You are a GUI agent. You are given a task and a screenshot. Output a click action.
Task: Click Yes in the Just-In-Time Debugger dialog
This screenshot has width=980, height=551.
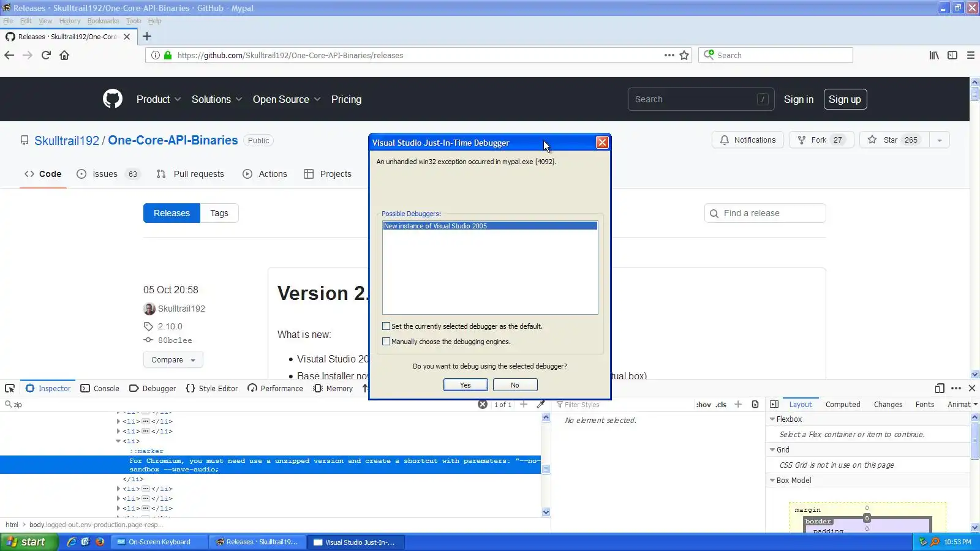pos(466,385)
